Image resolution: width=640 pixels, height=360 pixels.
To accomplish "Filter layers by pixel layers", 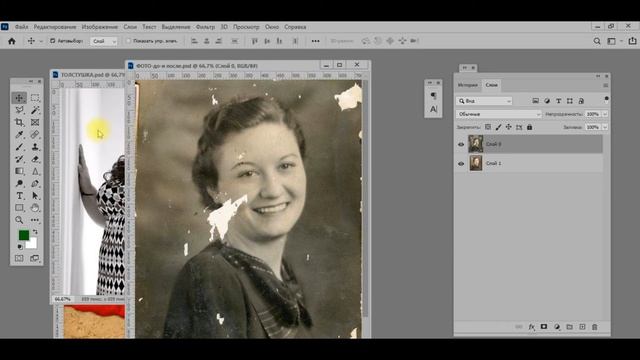I will click(x=535, y=101).
